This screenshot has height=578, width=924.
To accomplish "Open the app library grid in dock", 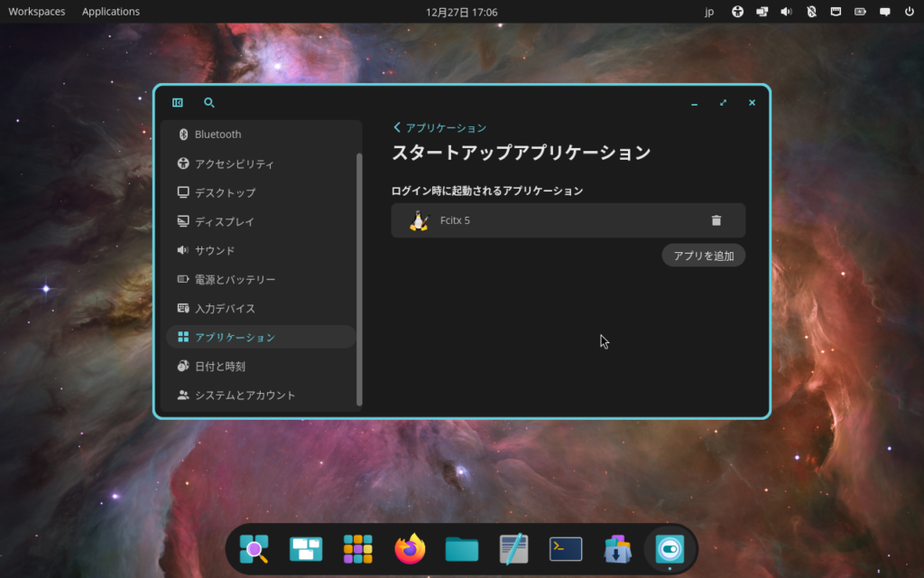I will tap(358, 549).
